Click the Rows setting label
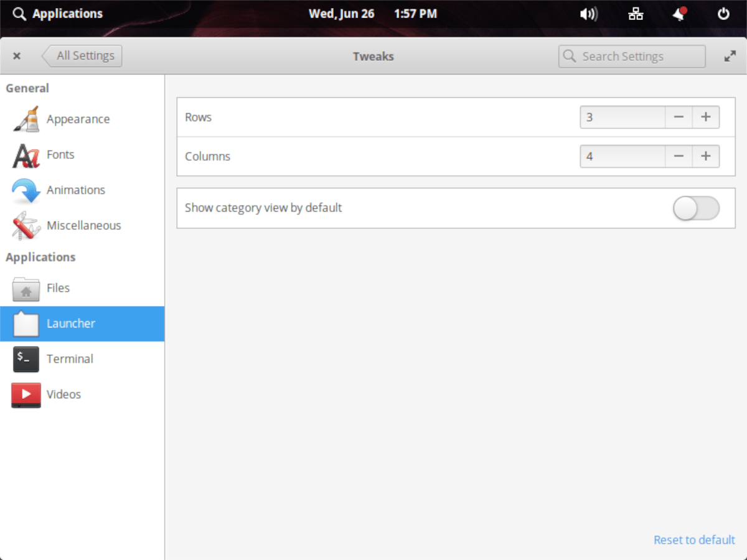Viewport: 747px width, 560px height. [198, 117]
